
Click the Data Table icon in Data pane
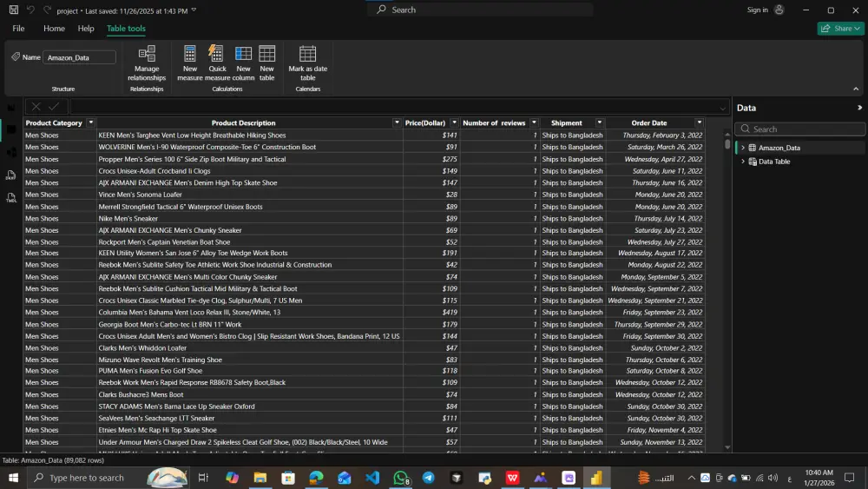753,162
